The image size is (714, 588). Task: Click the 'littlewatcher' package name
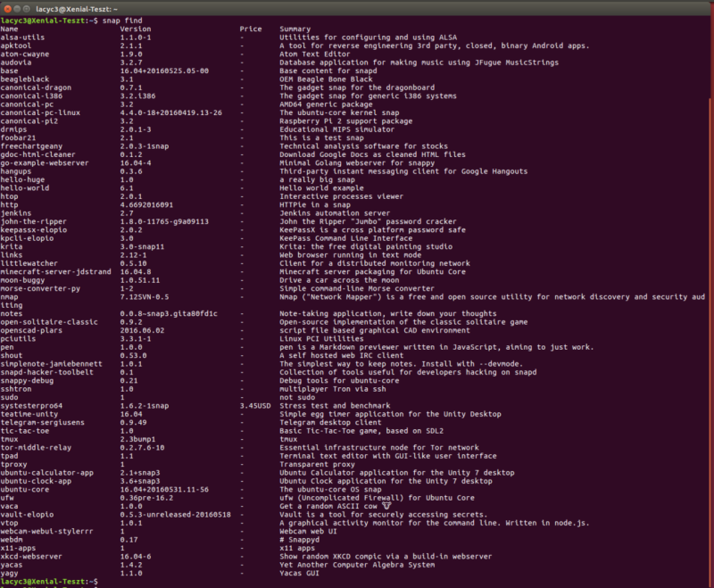pos(29,263)
